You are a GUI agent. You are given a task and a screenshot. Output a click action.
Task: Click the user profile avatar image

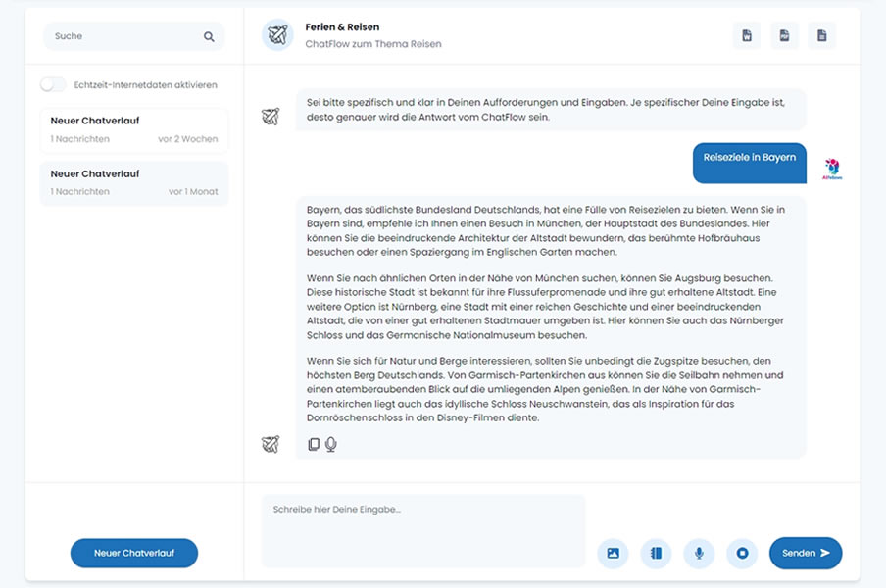click(832, 167)
